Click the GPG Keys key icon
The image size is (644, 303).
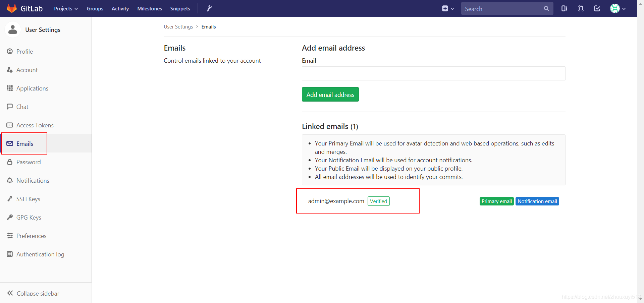click(10, 217)
